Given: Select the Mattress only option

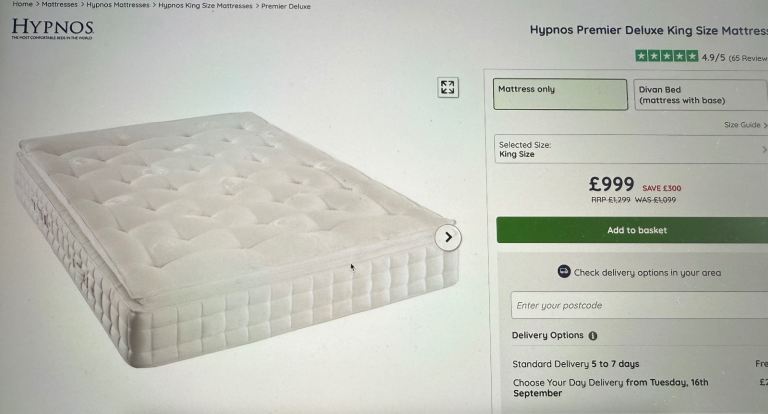Looking at the screenshot, I should pos(560,94).
